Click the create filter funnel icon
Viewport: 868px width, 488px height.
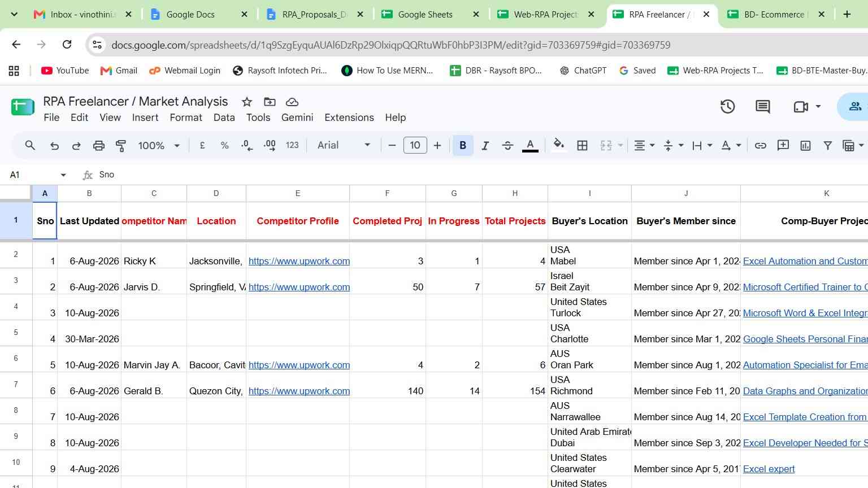[827, 146]
